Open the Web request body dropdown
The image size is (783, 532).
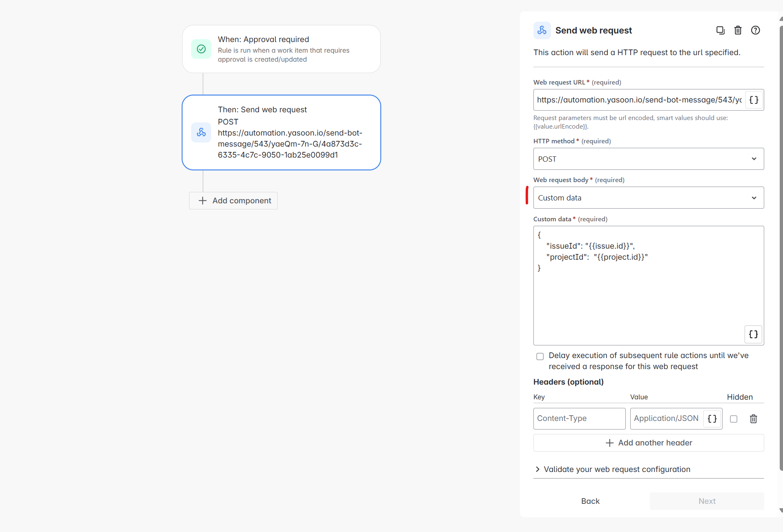(648, 198)
